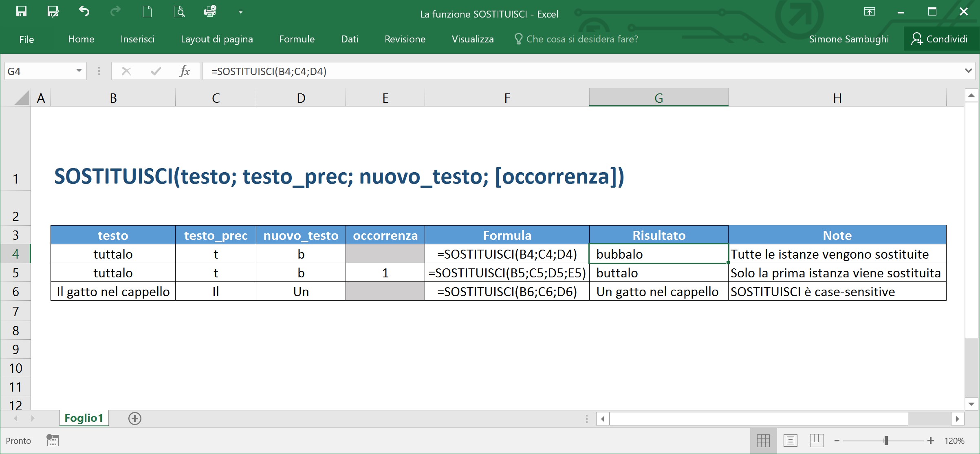This screenshot has height=454, width=980.
Task: Select column G header
Action: tap(658, 98)
